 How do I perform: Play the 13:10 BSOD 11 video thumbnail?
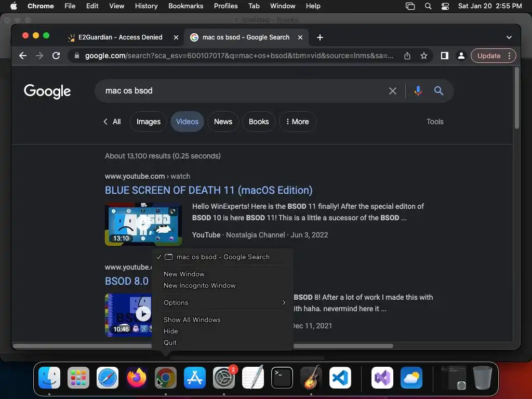[143, 224]
